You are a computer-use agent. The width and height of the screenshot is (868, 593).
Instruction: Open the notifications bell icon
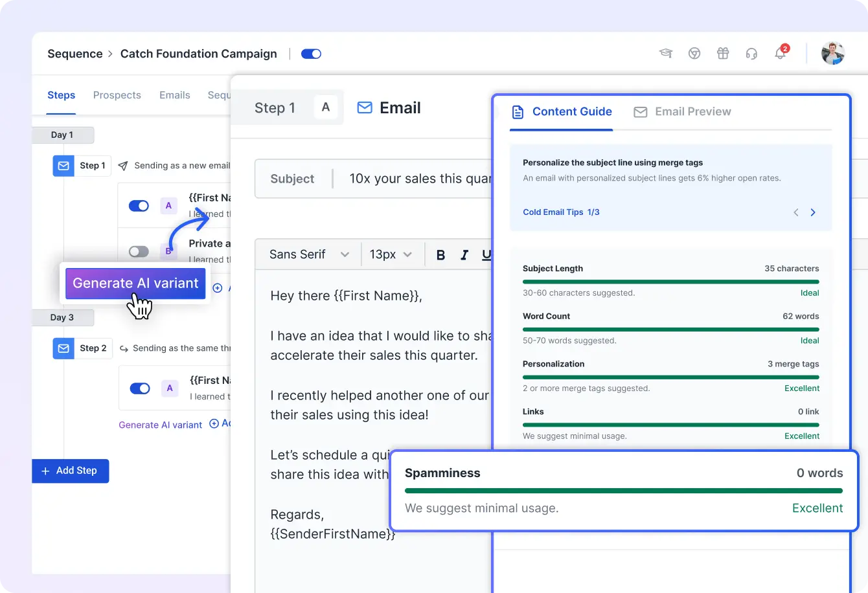[781, 54]
